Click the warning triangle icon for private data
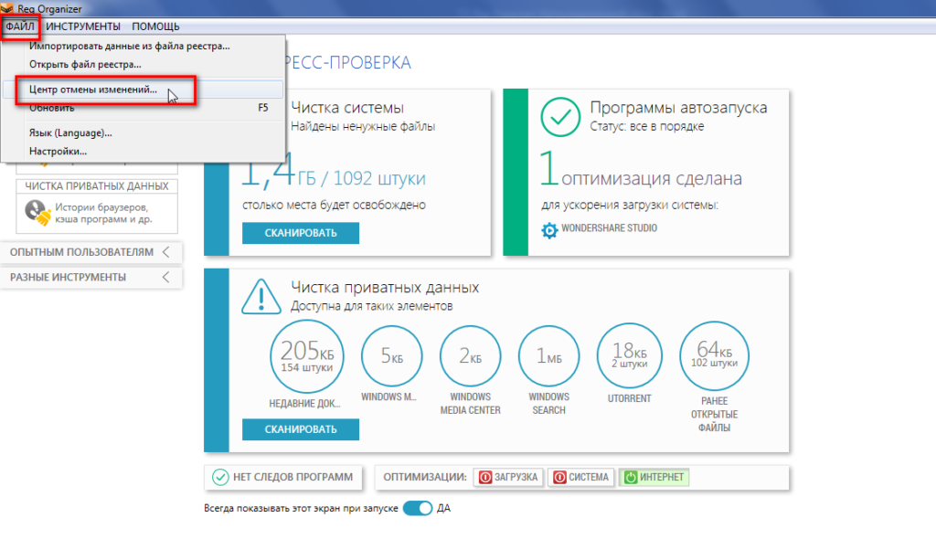 click(x=261, y=296)
